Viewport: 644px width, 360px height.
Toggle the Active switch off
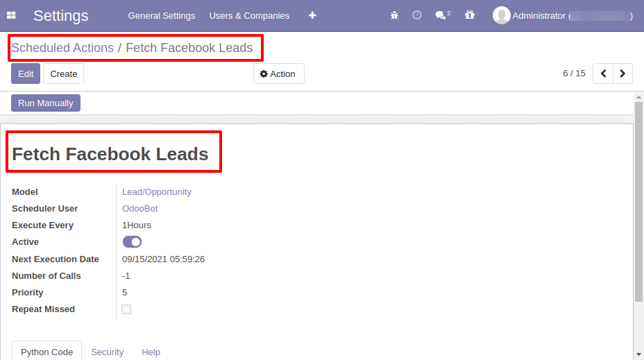tap(132, 242)
